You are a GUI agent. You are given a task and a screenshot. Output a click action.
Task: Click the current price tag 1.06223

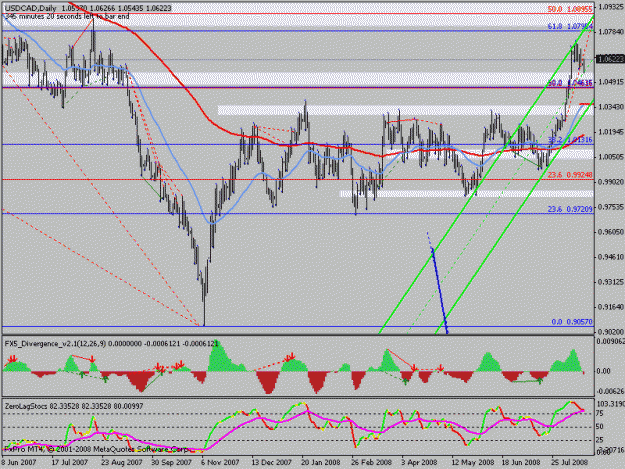(x=610, y=59)
